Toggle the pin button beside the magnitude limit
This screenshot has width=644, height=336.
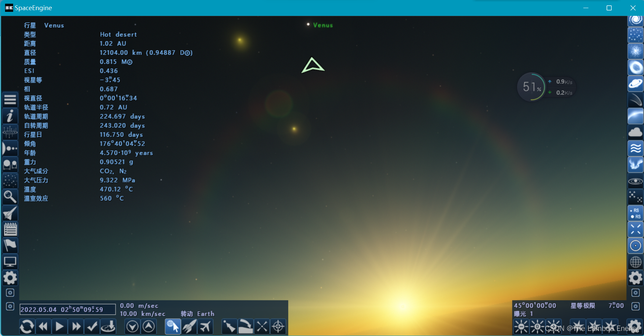[x=636, y=306]
